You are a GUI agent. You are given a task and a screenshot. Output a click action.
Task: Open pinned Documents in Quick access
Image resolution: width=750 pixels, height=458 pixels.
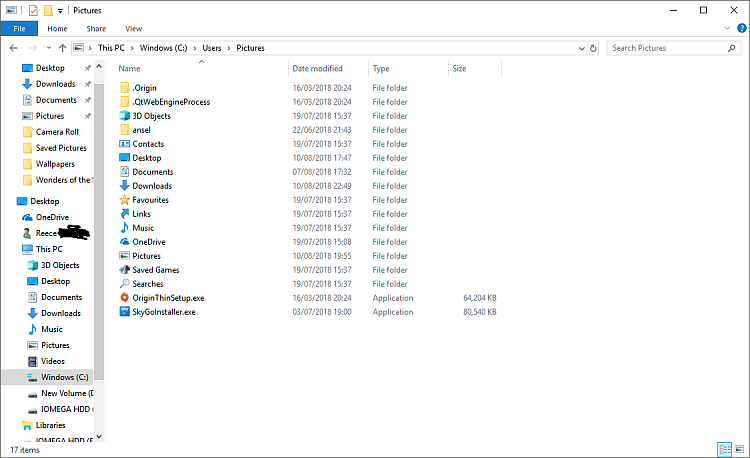click(56, 100)
